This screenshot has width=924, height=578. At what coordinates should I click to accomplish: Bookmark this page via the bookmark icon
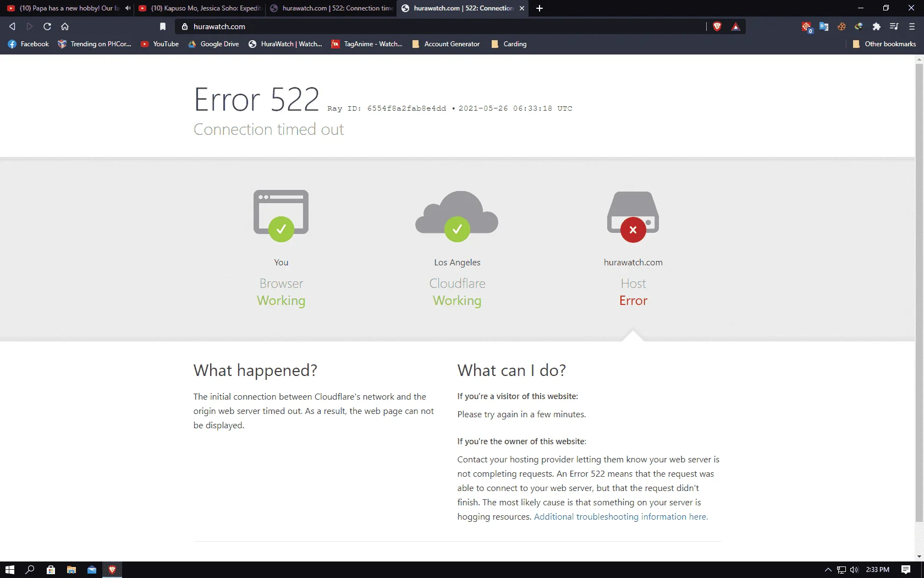point(163,26)
